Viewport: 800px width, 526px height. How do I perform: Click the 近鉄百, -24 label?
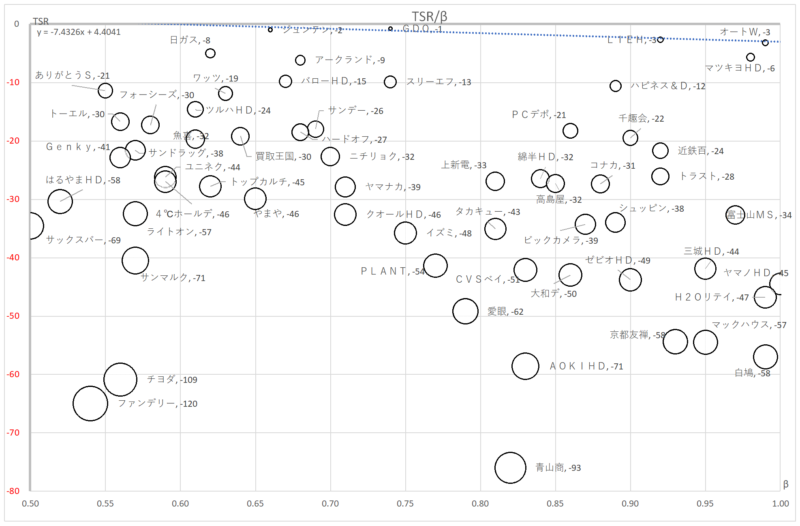(x=701, y=151)
